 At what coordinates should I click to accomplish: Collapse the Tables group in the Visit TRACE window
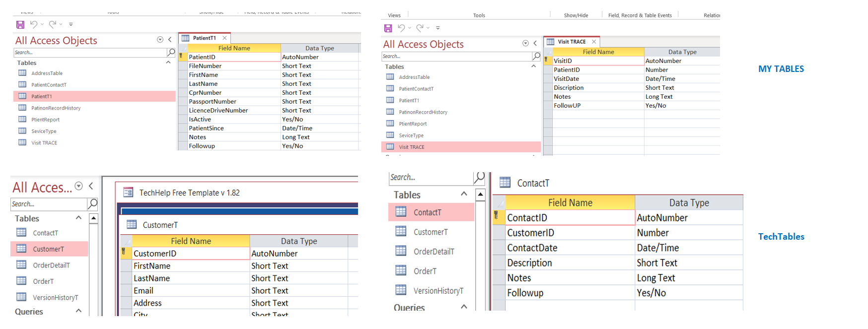(x=534, y=66)
